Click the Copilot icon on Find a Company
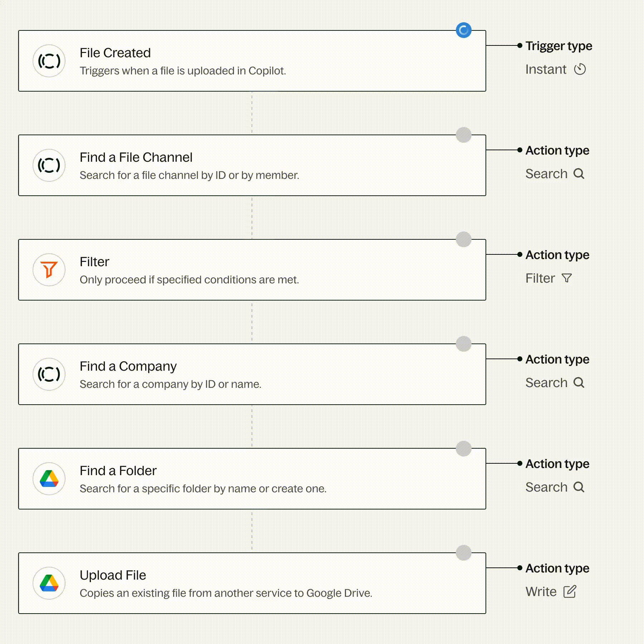The height and width of the screenshot is (644, 644). coord(49,374)
